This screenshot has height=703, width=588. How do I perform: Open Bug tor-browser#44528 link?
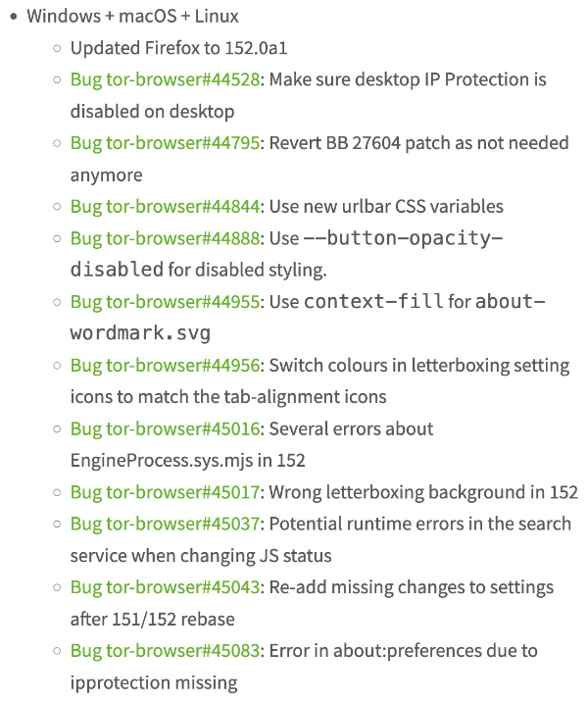(165, 80)
